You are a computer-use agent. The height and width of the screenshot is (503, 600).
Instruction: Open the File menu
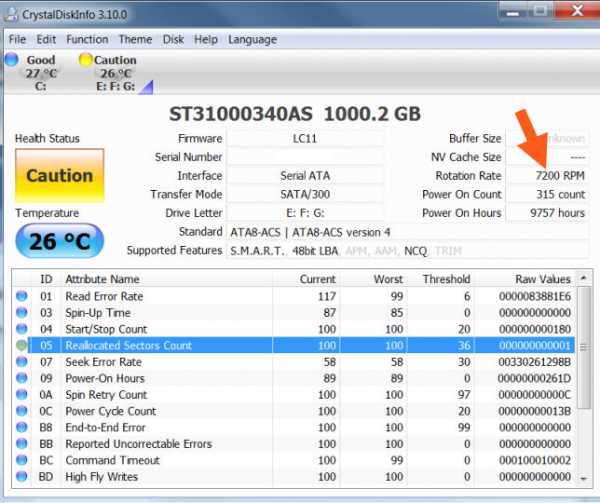pyautogui.click(x=17, y=39)
